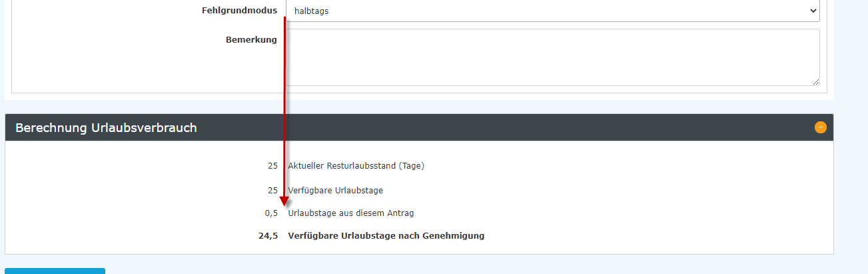868x274 pixels.
Task: Select the bold 24,5 remaining days value
Action: [268, 235]
